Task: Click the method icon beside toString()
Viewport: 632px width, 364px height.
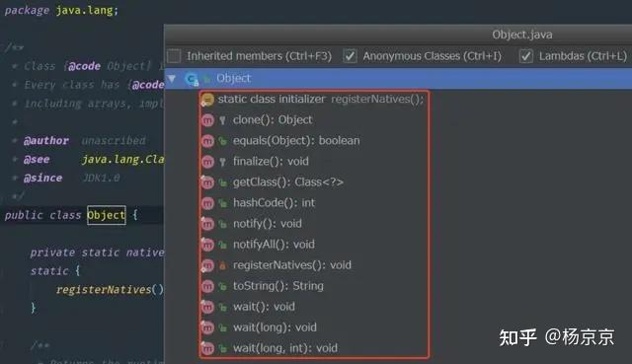Action: (x=207, y=286)
